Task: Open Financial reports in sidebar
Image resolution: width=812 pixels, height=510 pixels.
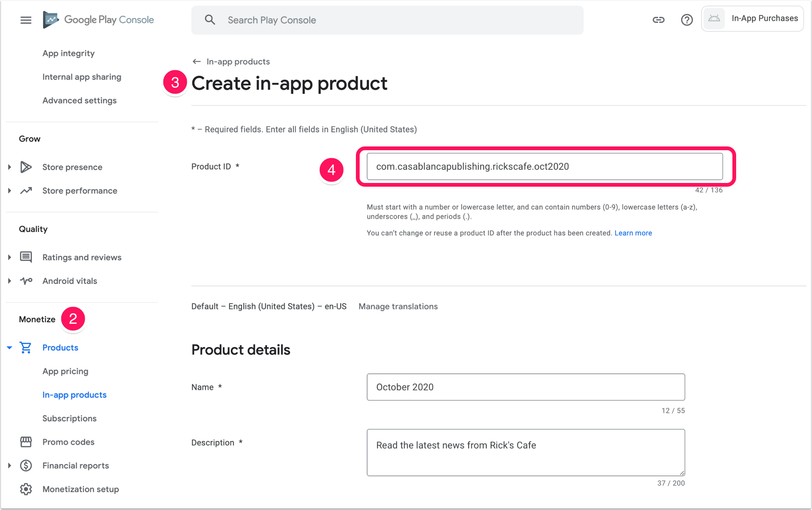Action: click(x=75, y=466)
